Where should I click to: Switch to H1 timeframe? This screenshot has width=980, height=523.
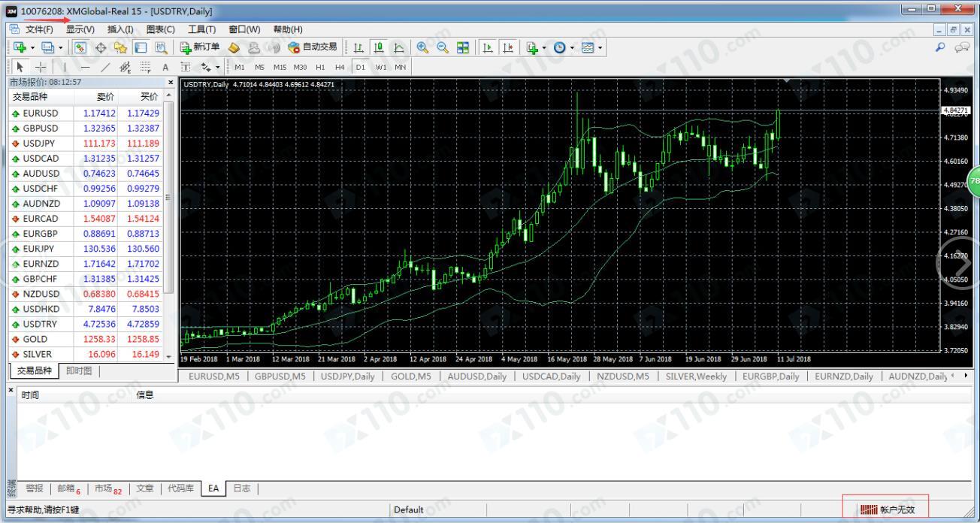tap(320, 67)
